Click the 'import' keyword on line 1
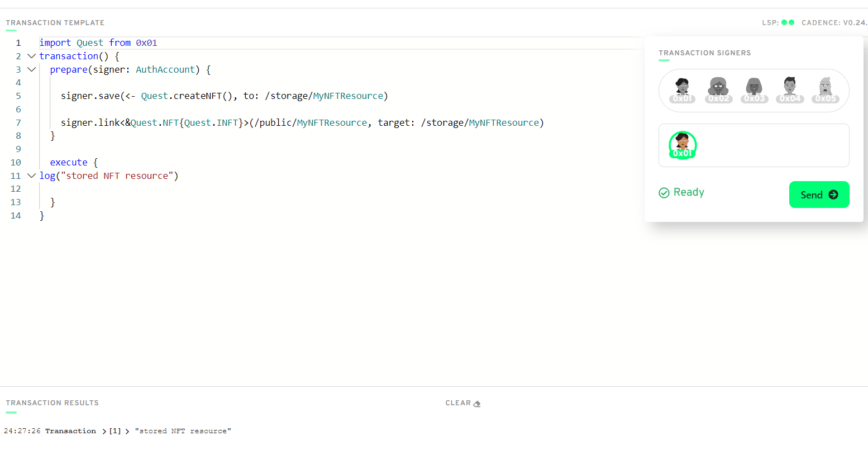Screen dimensions: 868x450 [55, 43]
